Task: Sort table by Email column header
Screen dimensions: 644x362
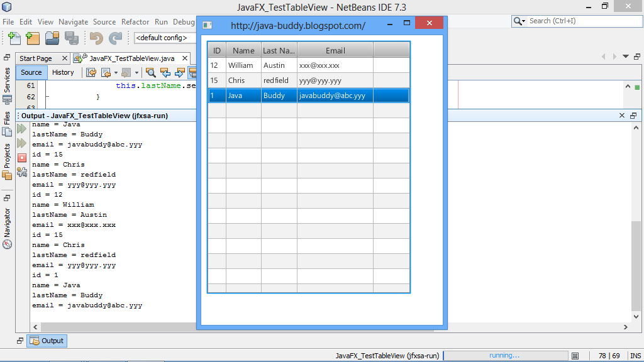Action: 335,50
